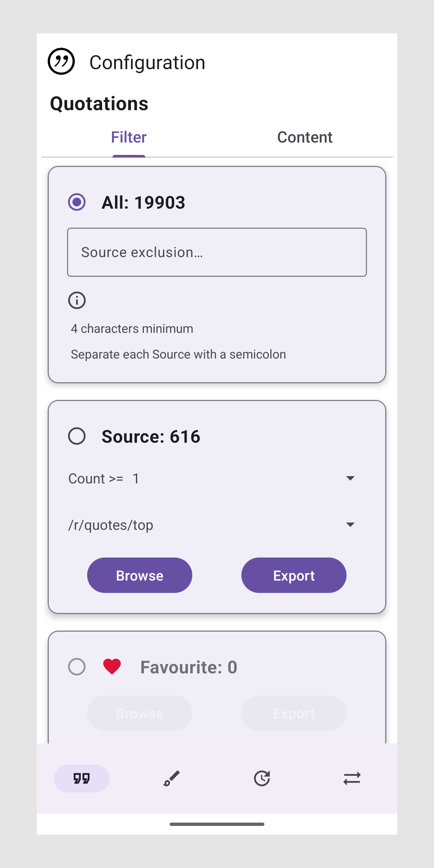Expand the Count >= dropdown arrow

[350, 478]
